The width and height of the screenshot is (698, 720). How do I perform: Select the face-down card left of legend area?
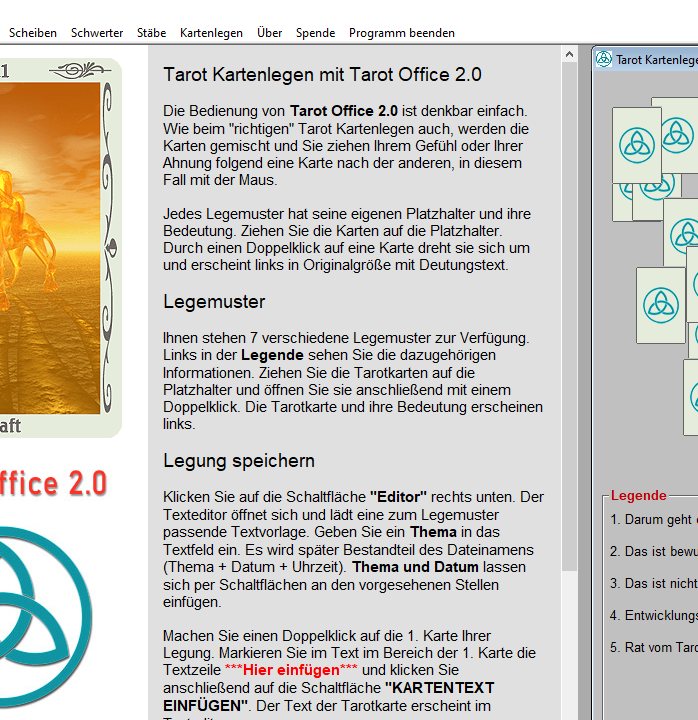pos(660,305)
